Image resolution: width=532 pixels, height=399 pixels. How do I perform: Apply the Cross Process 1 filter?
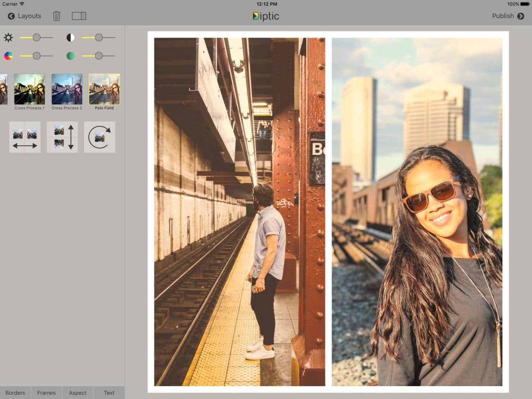(29, 89)
